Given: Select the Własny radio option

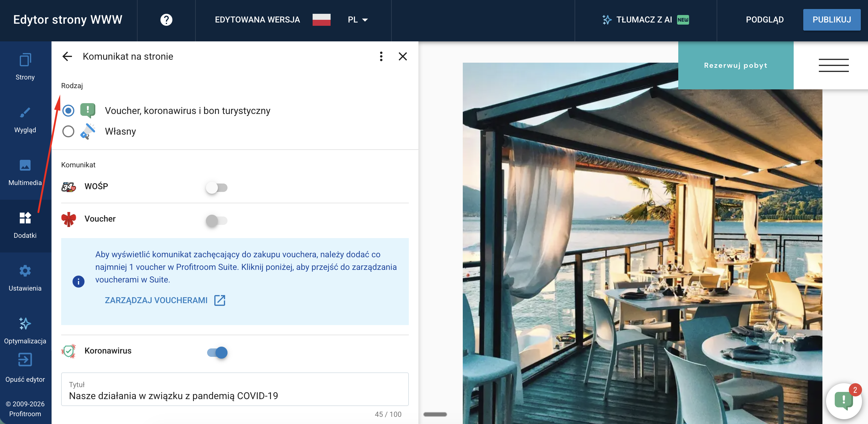Looking at the screenshot, I should point(68,131).
